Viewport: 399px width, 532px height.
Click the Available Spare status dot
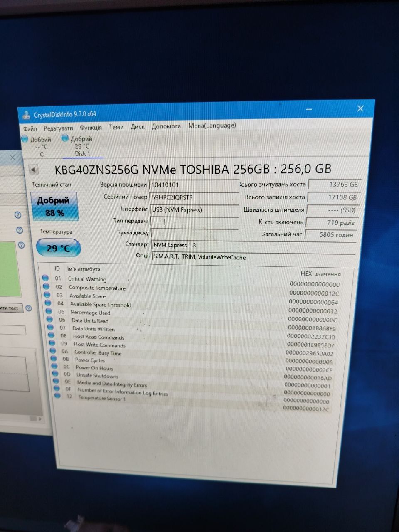coord(47,295)
